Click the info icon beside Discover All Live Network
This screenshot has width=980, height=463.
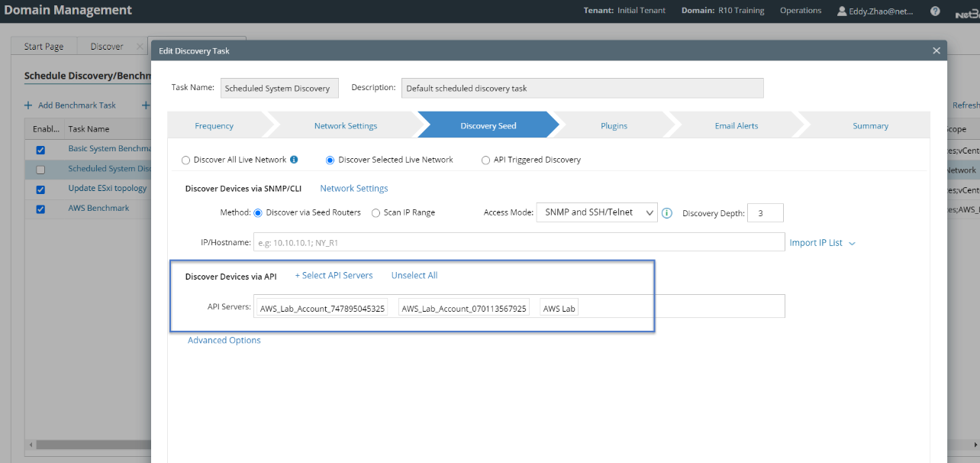coord(294,160)
